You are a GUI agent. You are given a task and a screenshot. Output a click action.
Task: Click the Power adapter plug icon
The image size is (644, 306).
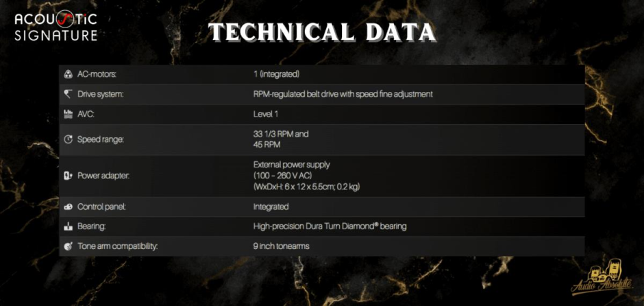click(x=68, y=176)
